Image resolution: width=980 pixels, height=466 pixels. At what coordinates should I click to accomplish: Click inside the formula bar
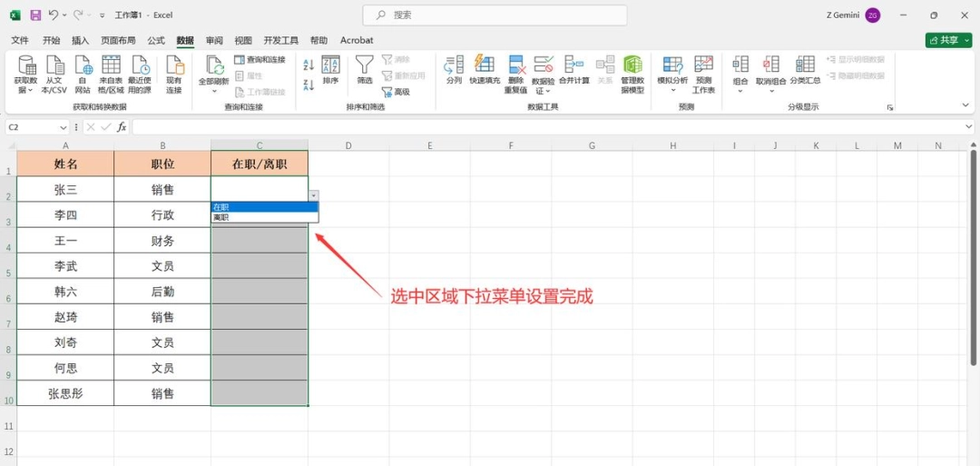click(x=548, y=127)
